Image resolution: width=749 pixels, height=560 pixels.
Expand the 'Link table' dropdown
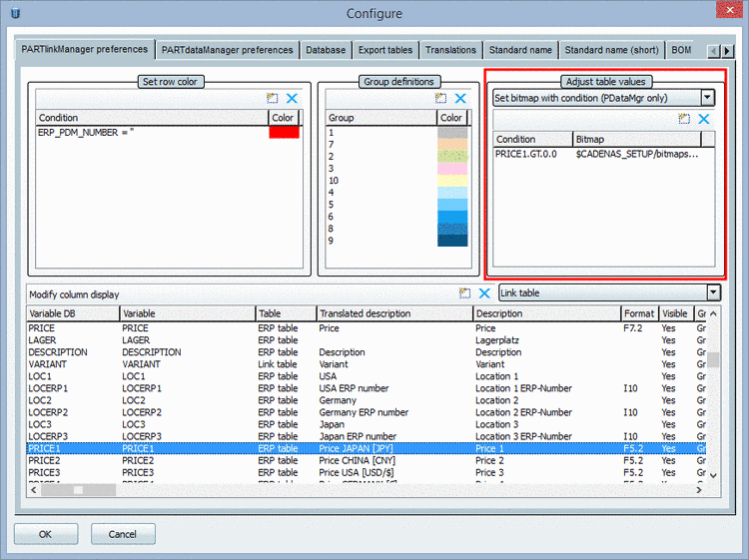click(x=712, y=292)
